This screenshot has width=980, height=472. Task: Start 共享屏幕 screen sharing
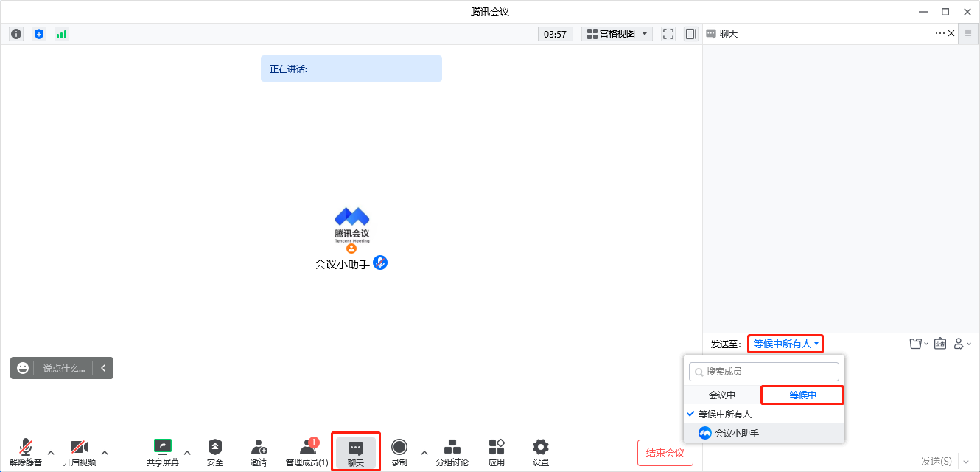(163, 453)
